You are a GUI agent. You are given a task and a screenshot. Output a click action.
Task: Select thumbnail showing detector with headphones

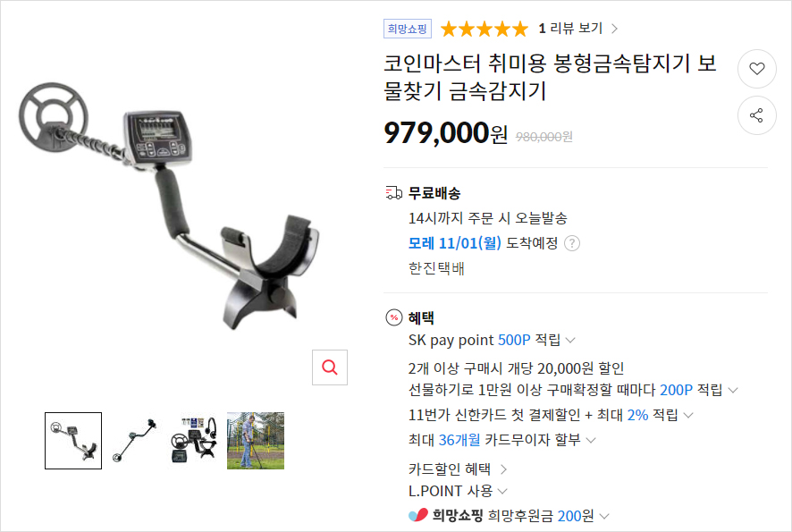[195, 441]
